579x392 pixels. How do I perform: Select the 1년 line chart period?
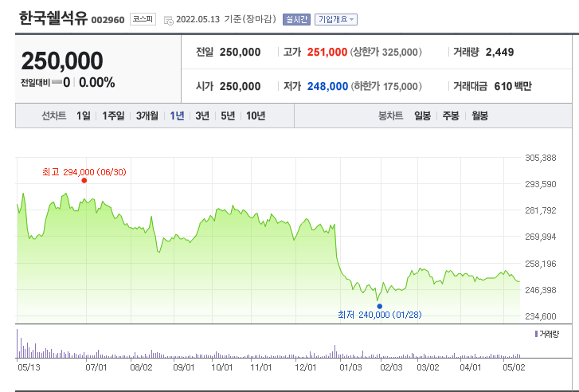pyautogui.click(x=178, y=116)
